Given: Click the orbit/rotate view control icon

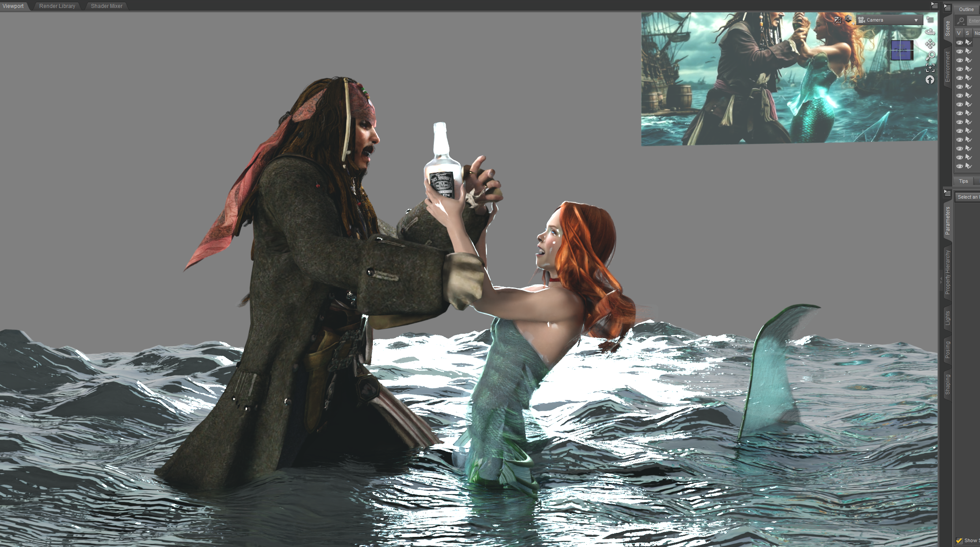Looking at the screenshot, I should click(930, 32).
